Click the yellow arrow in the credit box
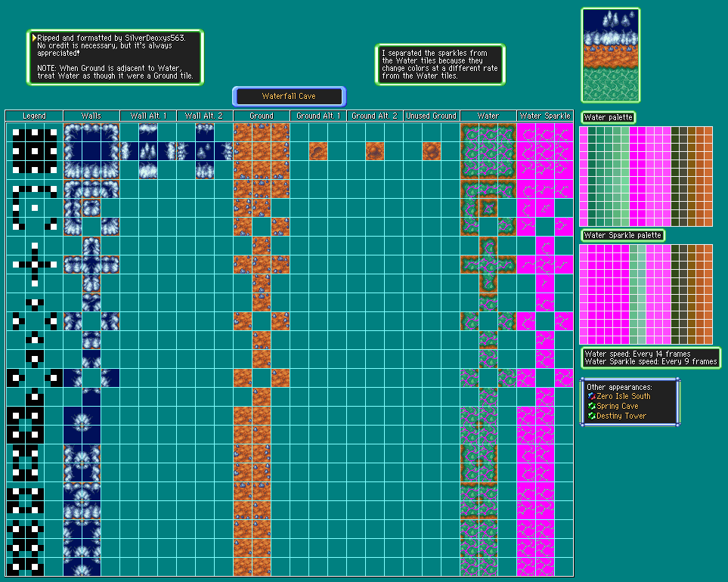The image size is (728, 582). (x=34, y=38)
